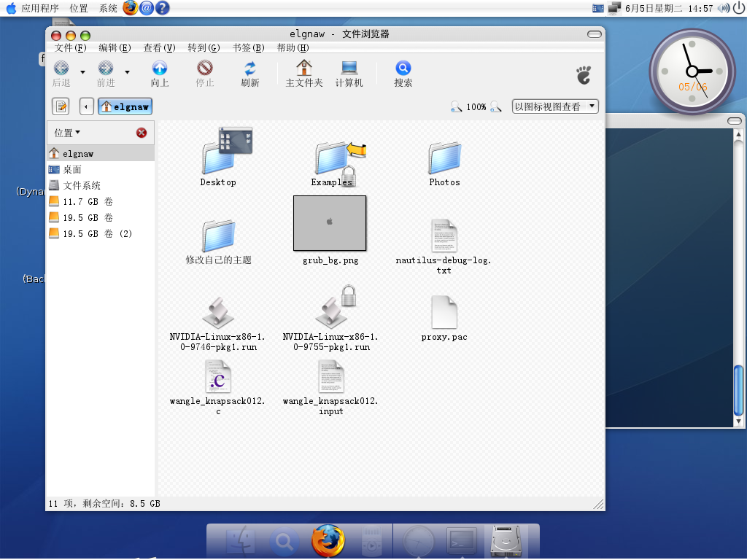Viewport: 747px width, 560px height.
Task: Click the background window's vertical scrollbar thumb
Action: pos(738,390)
